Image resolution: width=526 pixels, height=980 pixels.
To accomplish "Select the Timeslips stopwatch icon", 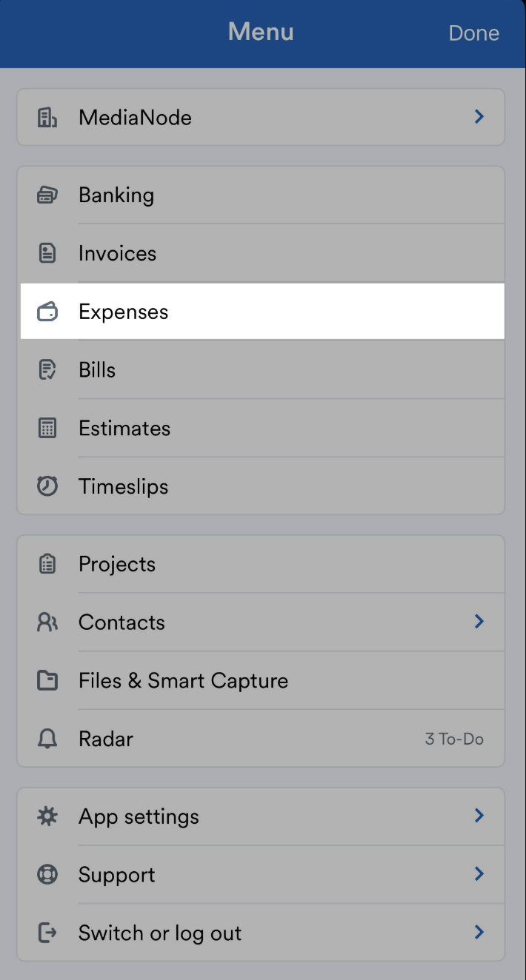I will (x=47, y=486).
